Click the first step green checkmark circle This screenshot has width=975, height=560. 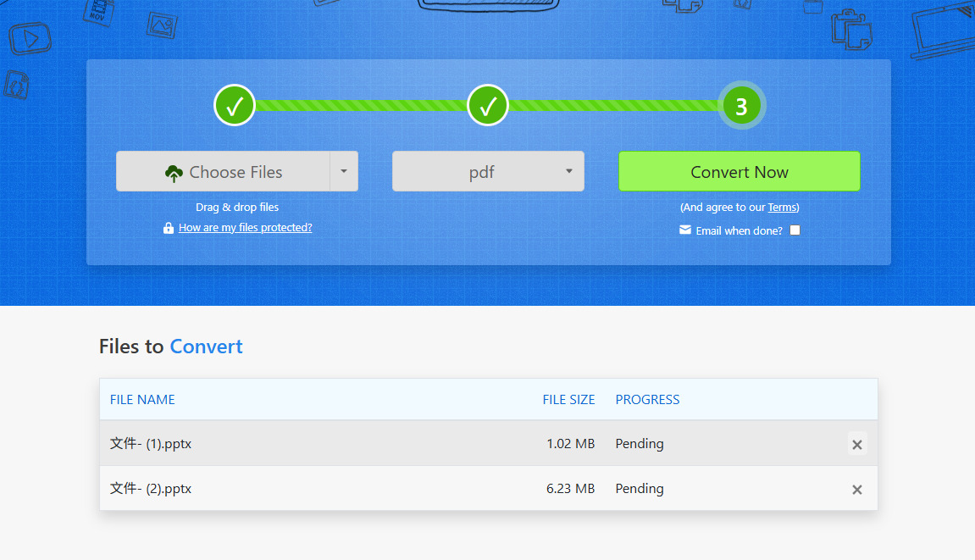click(235, 105)
